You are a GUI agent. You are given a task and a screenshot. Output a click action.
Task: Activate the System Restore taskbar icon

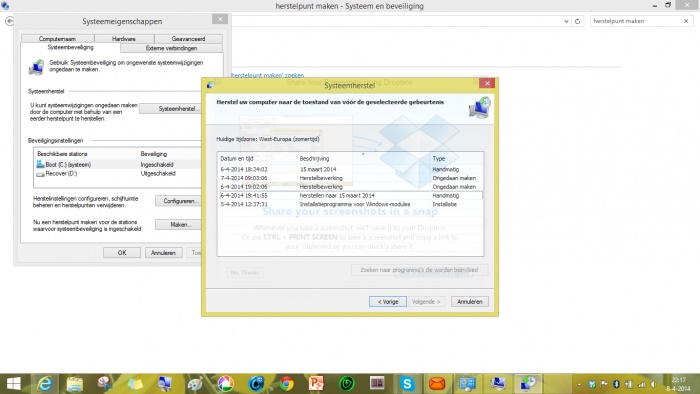528,384
